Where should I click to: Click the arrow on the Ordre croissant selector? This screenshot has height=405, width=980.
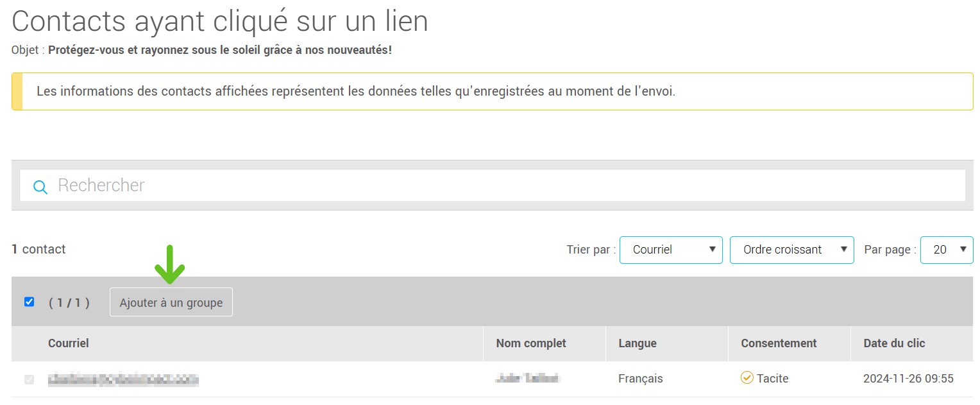[x=845, y=250]
